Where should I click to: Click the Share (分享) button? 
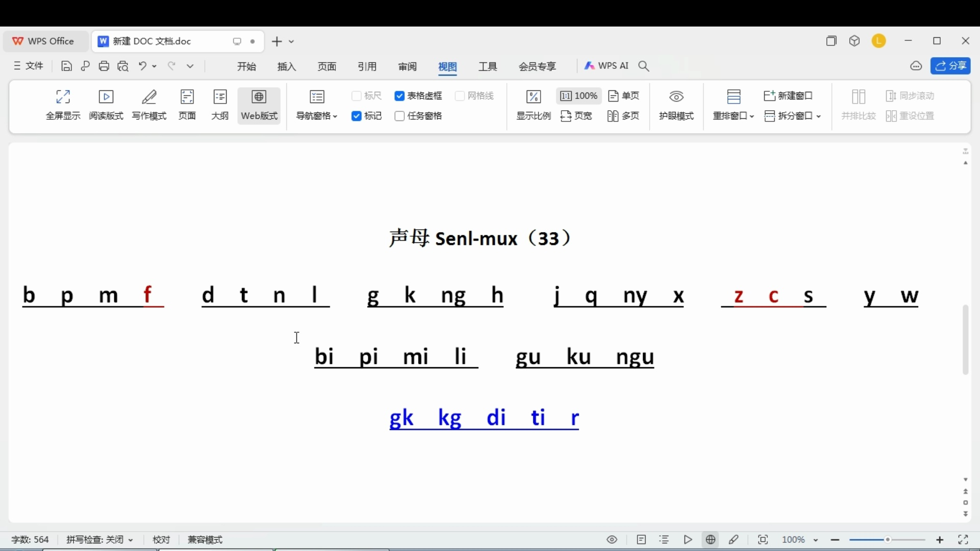tap(950, 66)
